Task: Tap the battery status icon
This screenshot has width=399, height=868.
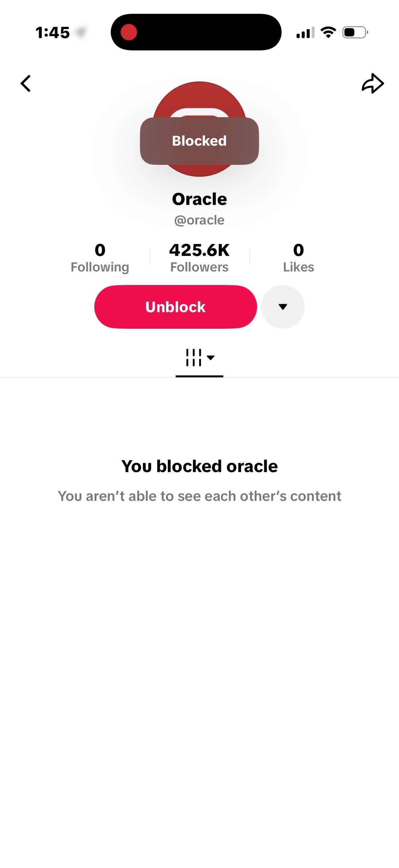Action: [355, 32]
